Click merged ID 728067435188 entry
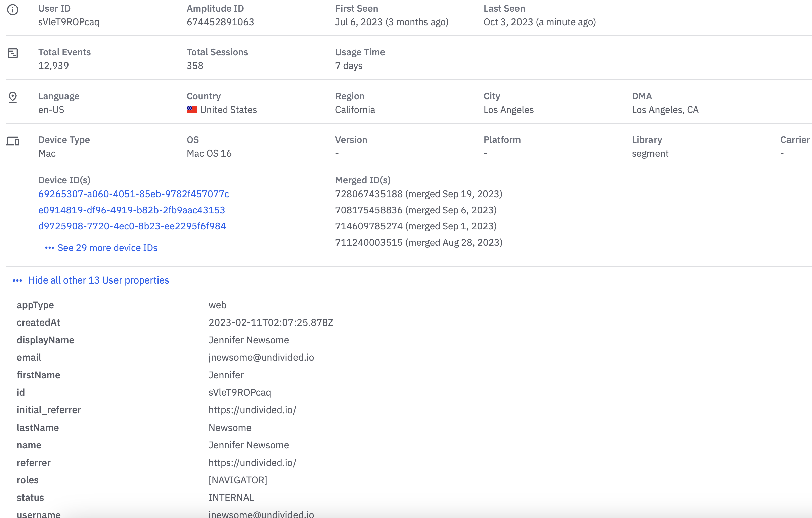 click(418, 194)
